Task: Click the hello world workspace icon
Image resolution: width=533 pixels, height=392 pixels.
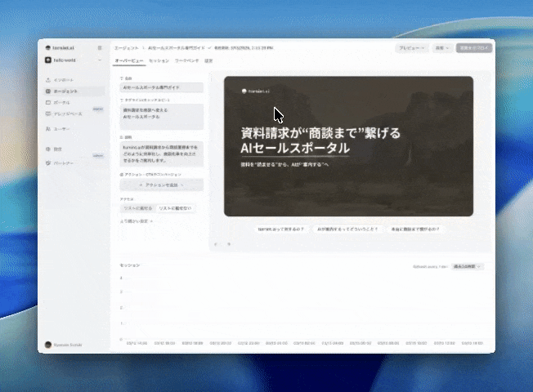Action: coord(48,60)
